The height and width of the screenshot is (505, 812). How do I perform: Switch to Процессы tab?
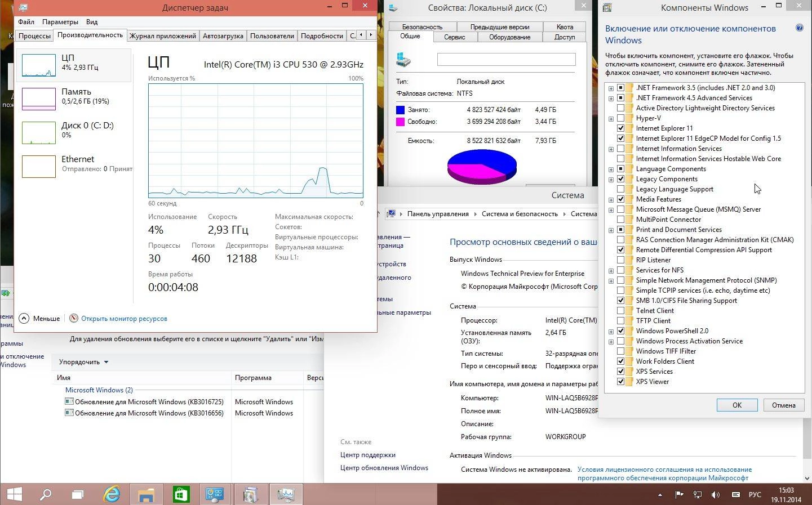(34, 35)
